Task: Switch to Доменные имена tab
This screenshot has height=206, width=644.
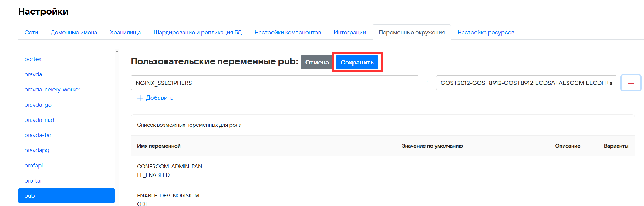Action: pyautogui.click(x=74, y=33)
